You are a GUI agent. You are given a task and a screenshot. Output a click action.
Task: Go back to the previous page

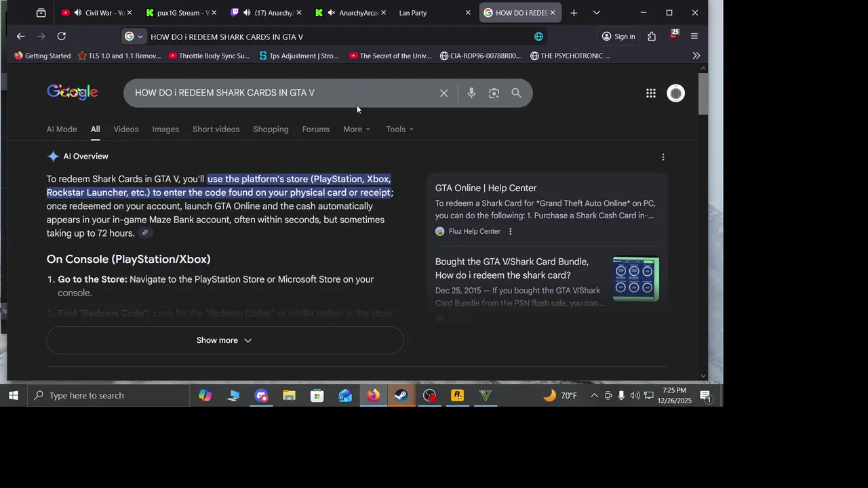click(x=20, y=37)
